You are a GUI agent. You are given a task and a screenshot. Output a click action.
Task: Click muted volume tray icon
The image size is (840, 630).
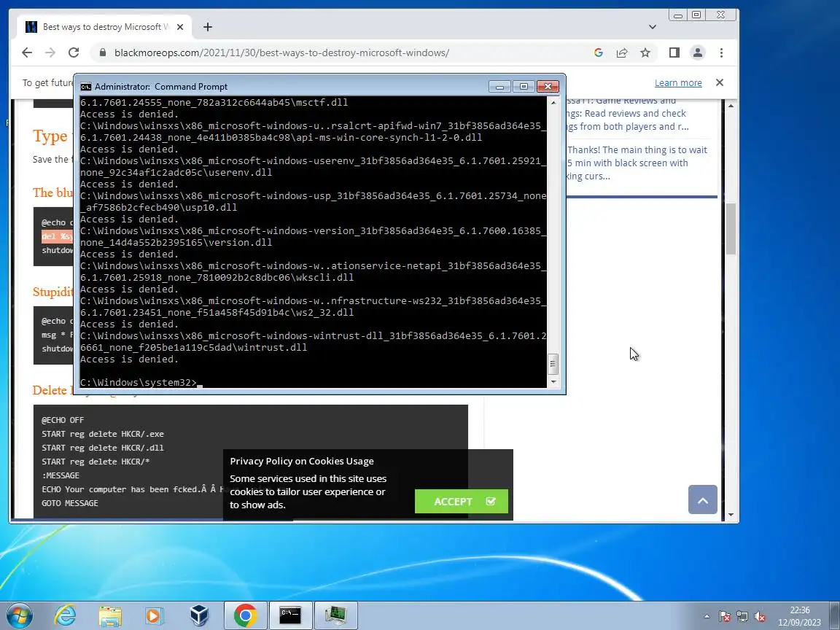click(760, 617)
